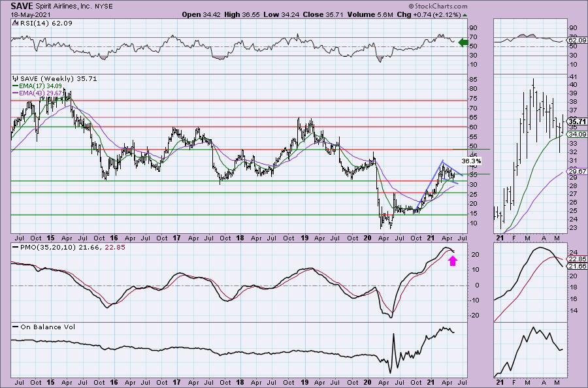Click the High 36.55 value
This screenshot has height=388, width=588.
pos(241,14)
